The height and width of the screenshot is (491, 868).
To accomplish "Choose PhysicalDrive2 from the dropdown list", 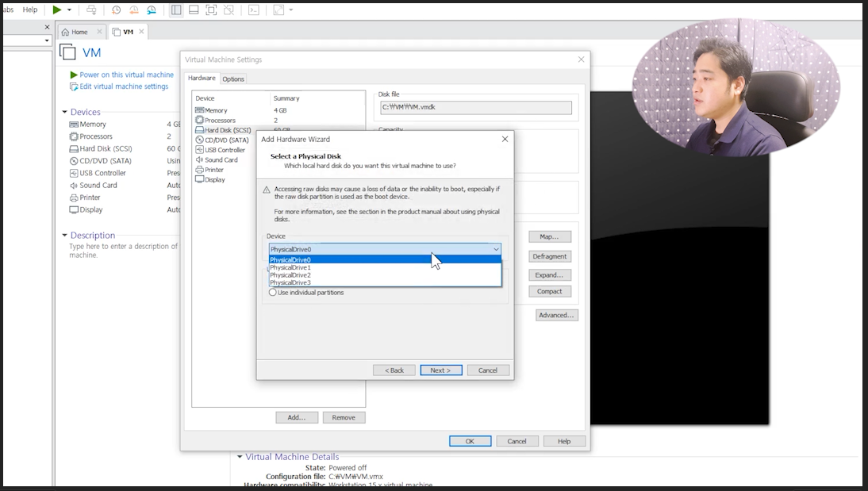I will tap(385, 275).
